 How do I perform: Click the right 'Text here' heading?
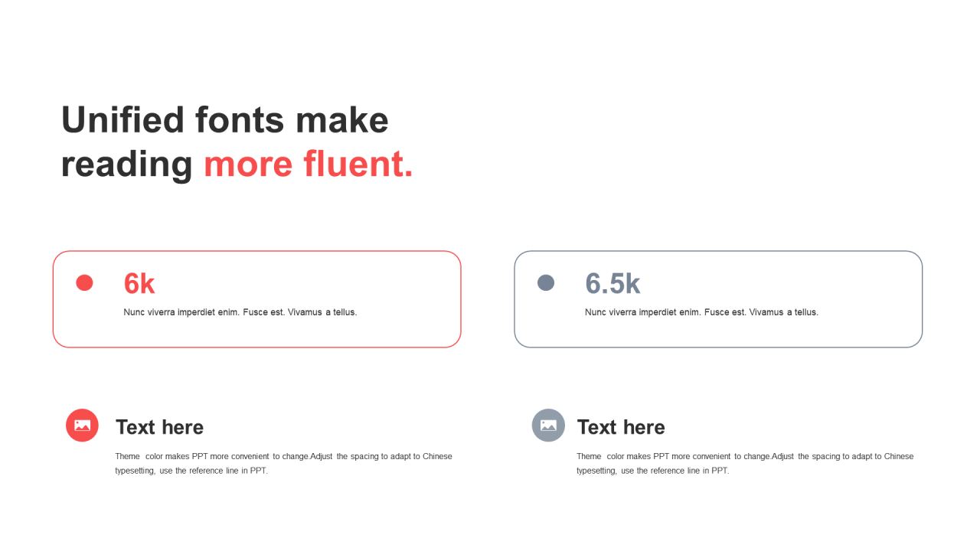(621, 427)
